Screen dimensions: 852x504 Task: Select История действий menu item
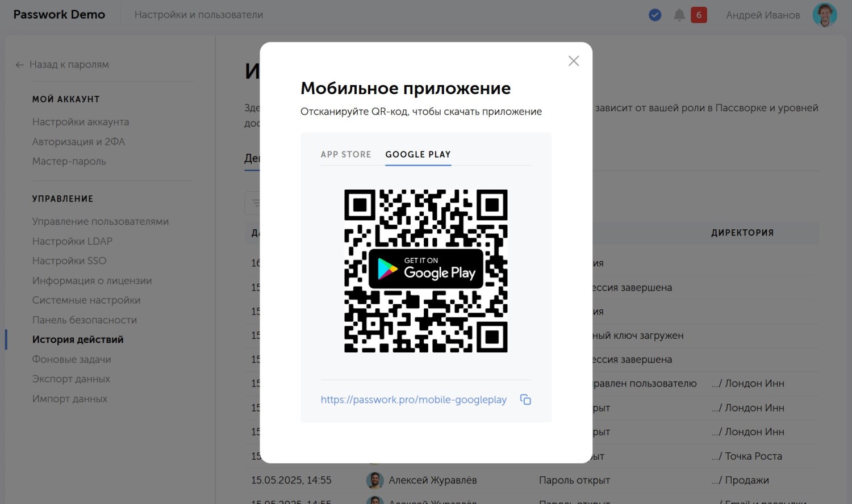tap(78, 339)
